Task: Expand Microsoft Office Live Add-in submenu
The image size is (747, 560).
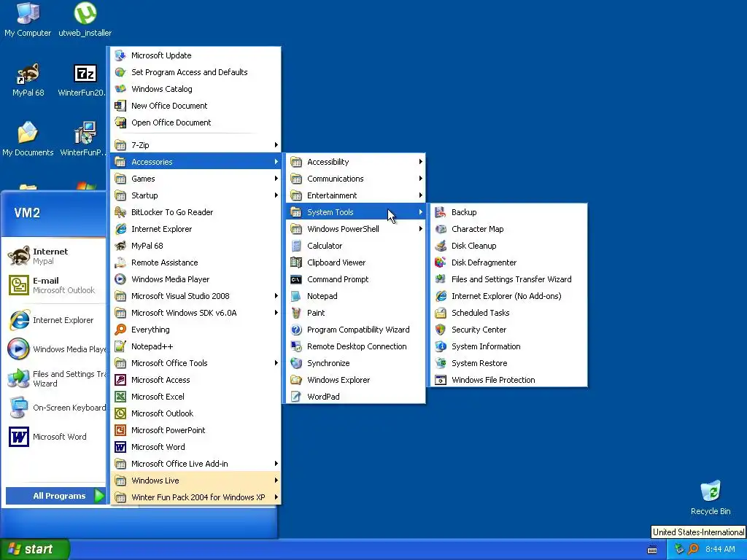Action: 196,463
